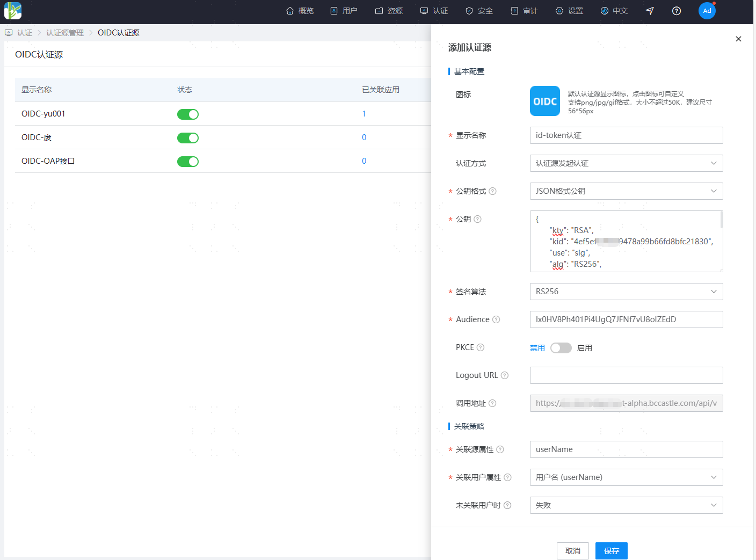This screenshot has width=756, height=560.
Task: Click the Logout URL input field
Action: 626,375
